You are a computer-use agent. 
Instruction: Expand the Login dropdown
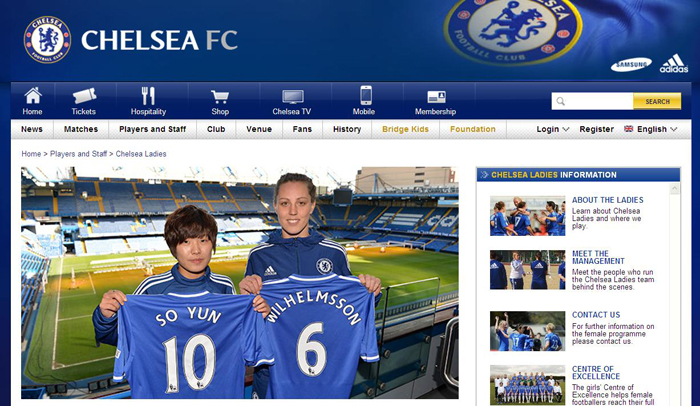click(x=553, y=129)
